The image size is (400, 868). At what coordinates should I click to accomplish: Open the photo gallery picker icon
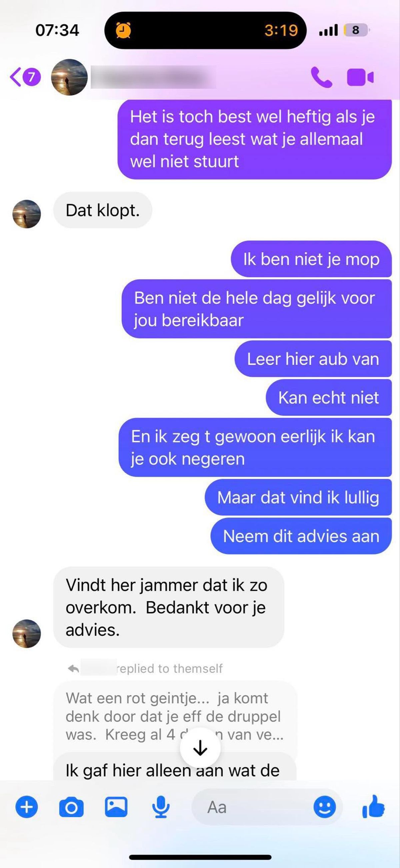point(116,807)
